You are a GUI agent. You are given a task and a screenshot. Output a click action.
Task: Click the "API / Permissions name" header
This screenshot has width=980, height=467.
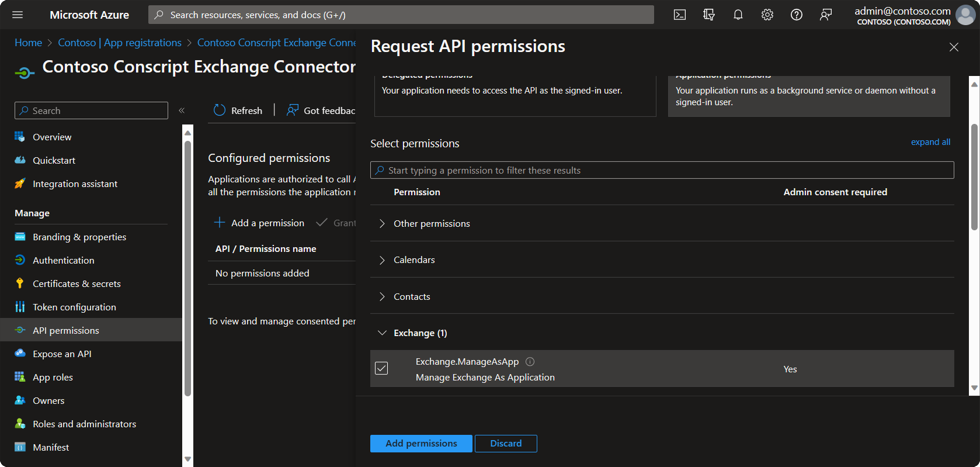pyautogui.click(x=266, y=248)
